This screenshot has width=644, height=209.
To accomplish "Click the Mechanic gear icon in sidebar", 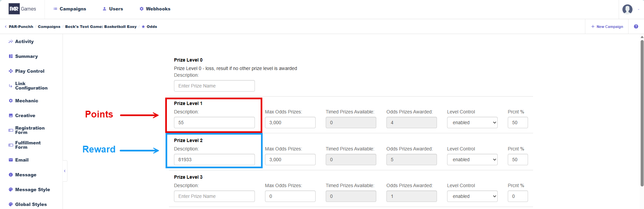I will pos(11,101).
